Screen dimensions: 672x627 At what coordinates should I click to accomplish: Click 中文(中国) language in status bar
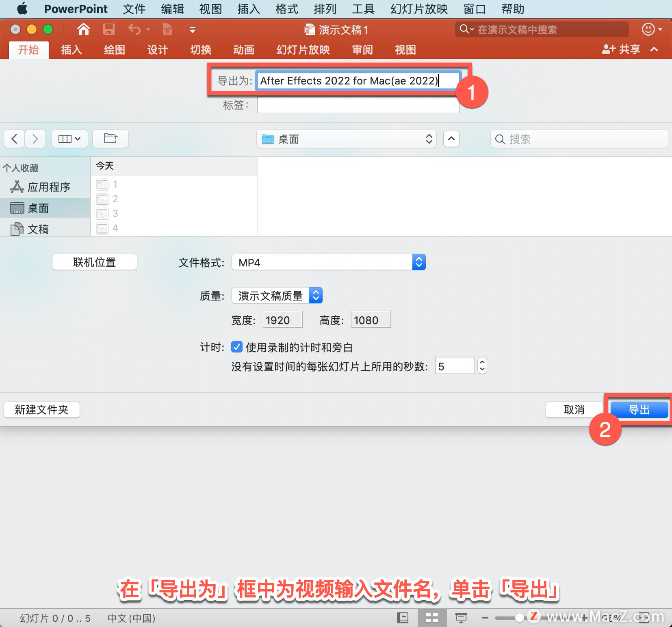[x=131, y=618]
